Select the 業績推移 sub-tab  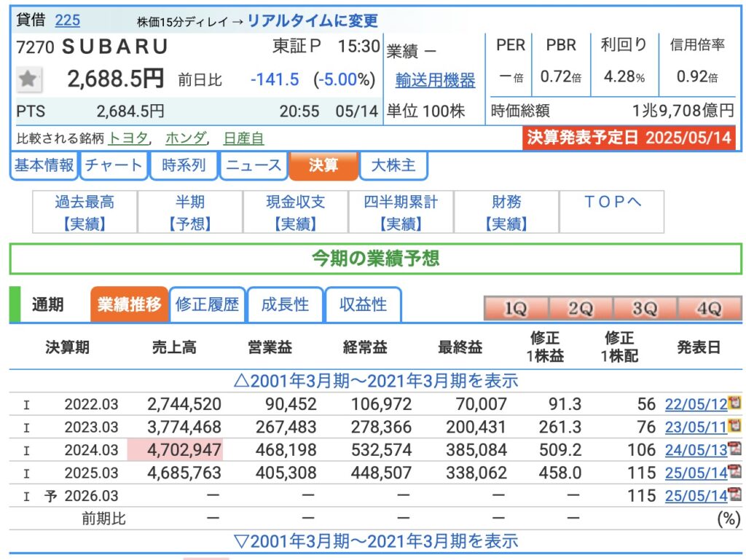coord(130,304)
